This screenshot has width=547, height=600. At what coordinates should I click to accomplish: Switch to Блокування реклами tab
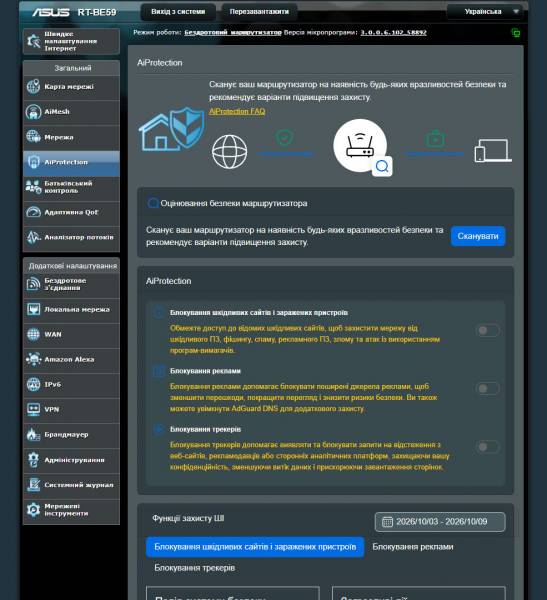413,547
